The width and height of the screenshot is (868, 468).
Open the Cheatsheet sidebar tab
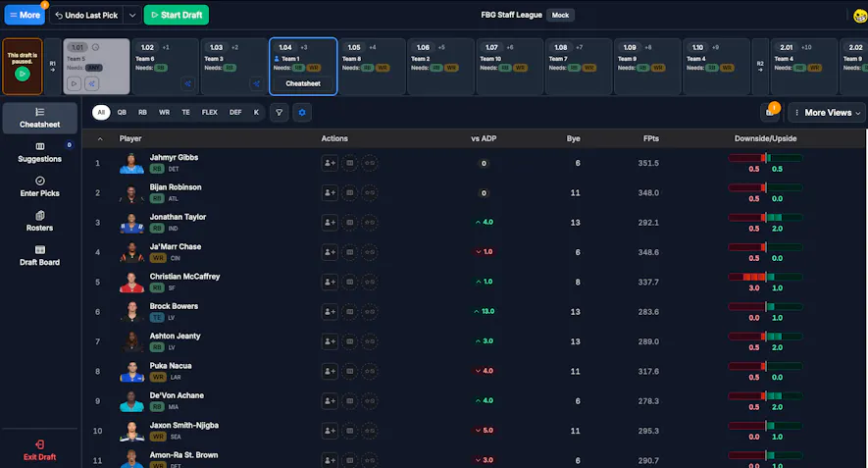point(40,118)
